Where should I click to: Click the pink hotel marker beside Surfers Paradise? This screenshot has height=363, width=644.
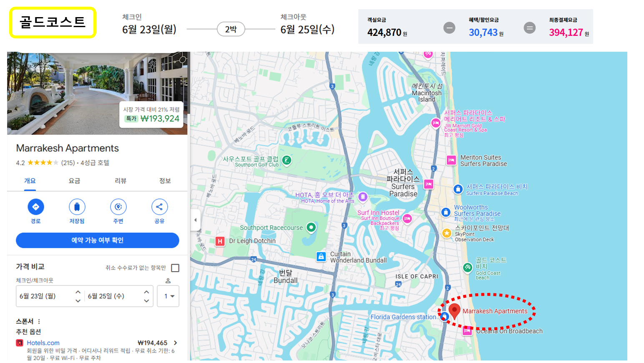[428, 184]
